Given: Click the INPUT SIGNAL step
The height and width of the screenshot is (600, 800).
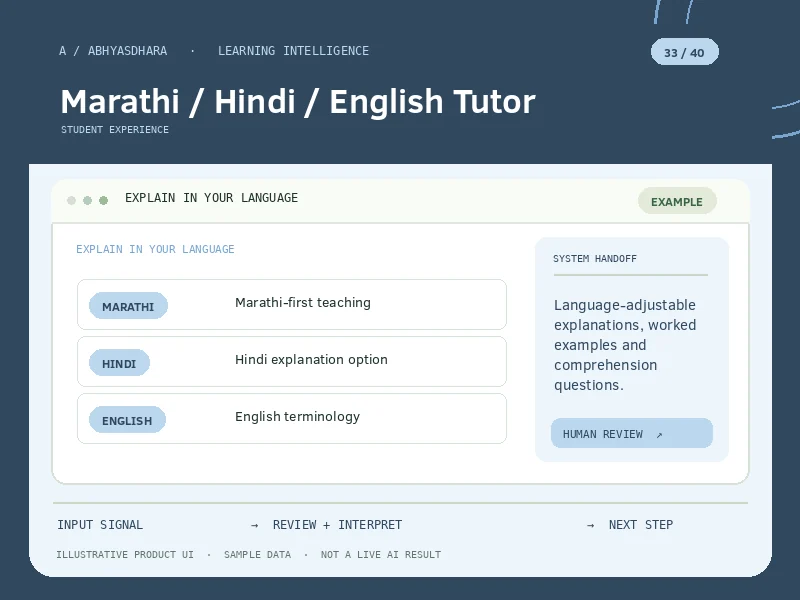Looking at the screenshot, I should (100, 524).
